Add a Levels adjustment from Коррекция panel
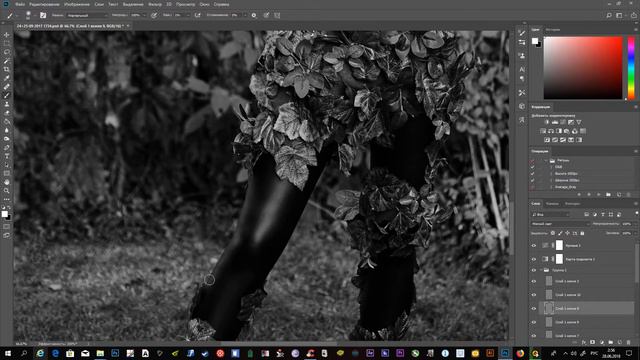 pyautogui.click(x=555, y=122)
